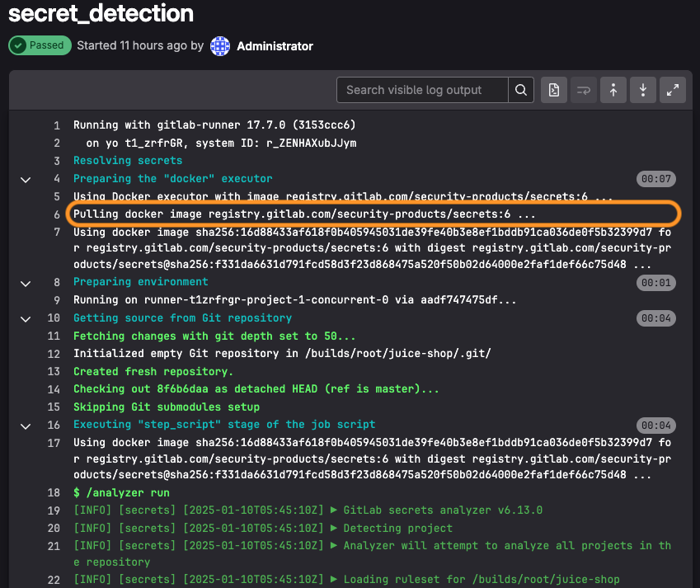The image size is (700, 588).
Task: Click 'Skipping Git submodules setup' line
Action: click(167, 407)
